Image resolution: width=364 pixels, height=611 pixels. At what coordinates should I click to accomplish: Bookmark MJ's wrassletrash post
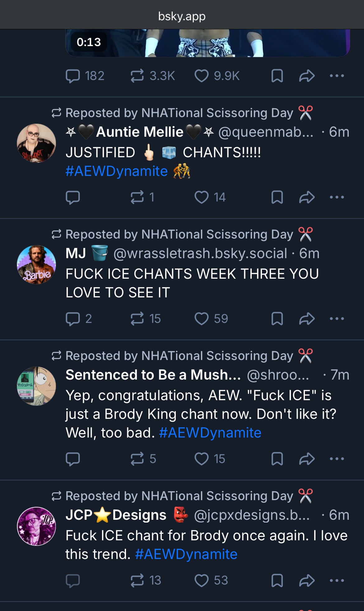pyautogui.click(x=277, y=319)
